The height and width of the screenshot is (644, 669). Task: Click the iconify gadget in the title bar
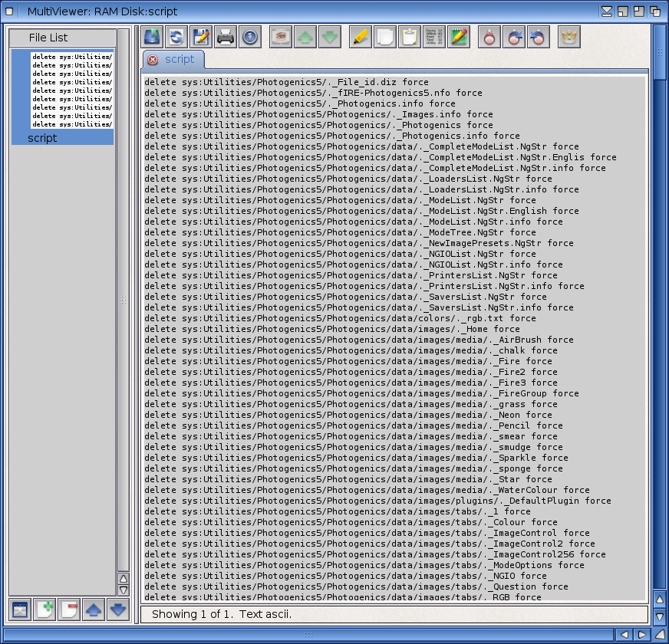point(606,11)
